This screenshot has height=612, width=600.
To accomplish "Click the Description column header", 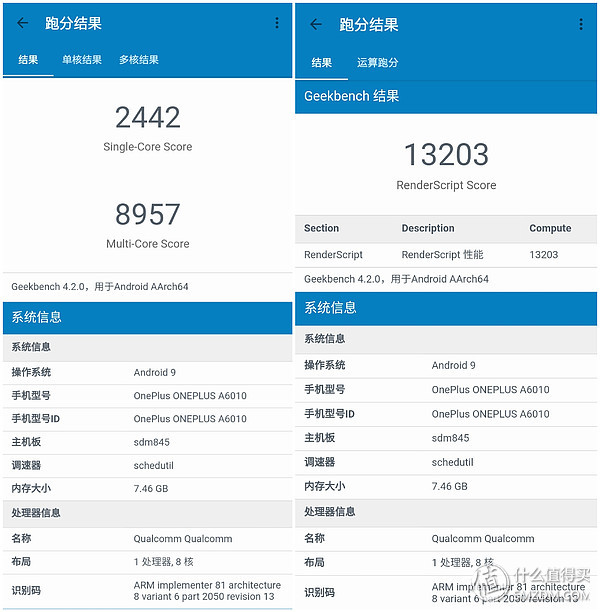I will click(428, 228).
